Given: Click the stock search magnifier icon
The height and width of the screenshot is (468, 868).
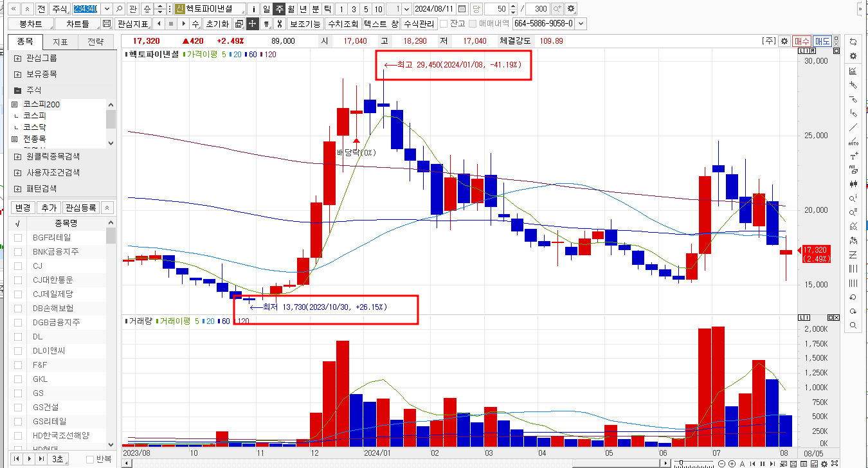Looking at the screenshot, I should (x=119, y=9).
